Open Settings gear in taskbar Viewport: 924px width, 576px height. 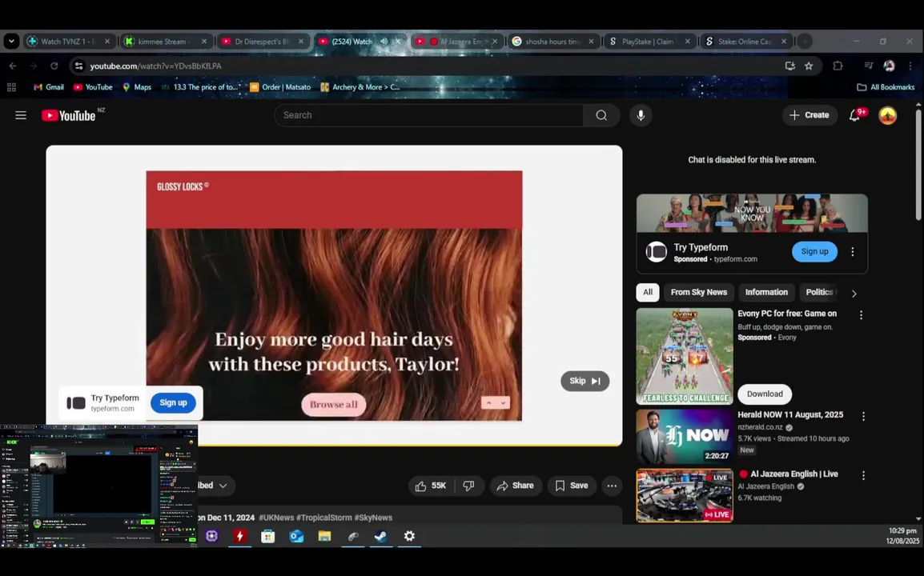tap(409, 536)
